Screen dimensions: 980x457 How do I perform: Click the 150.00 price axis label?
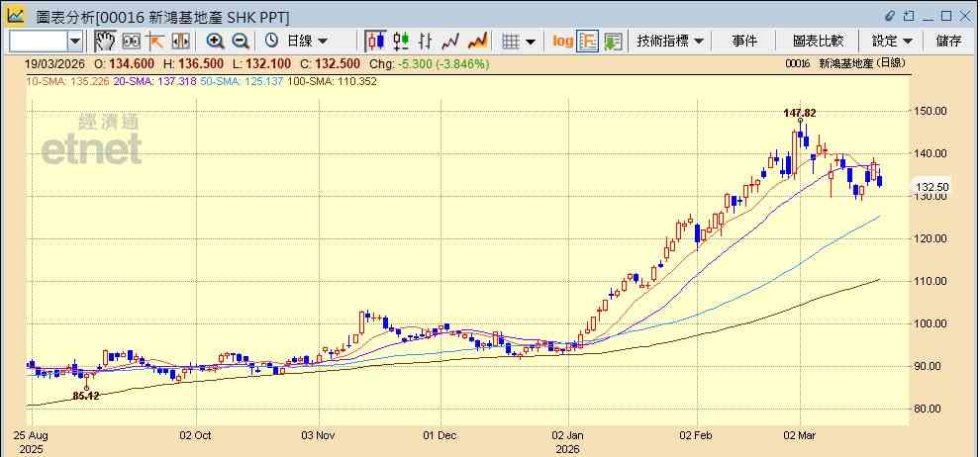tap(931, 111)
